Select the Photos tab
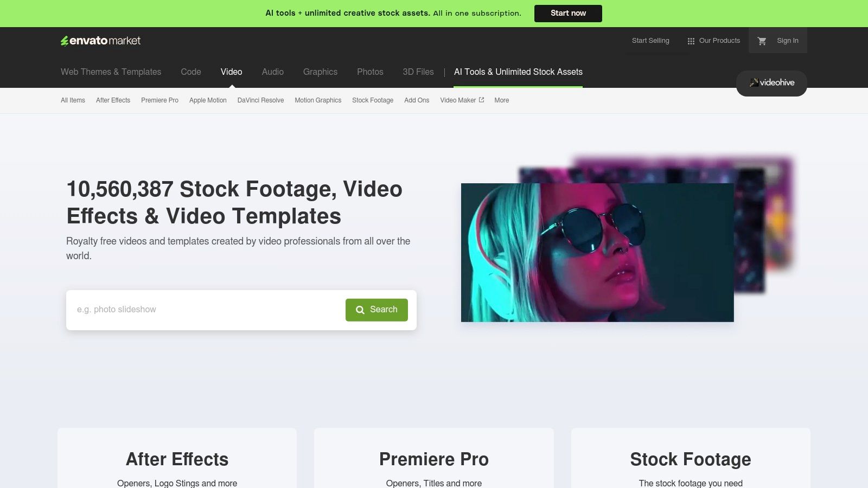Screen dimensions: 868x488 tap(370, 72)
